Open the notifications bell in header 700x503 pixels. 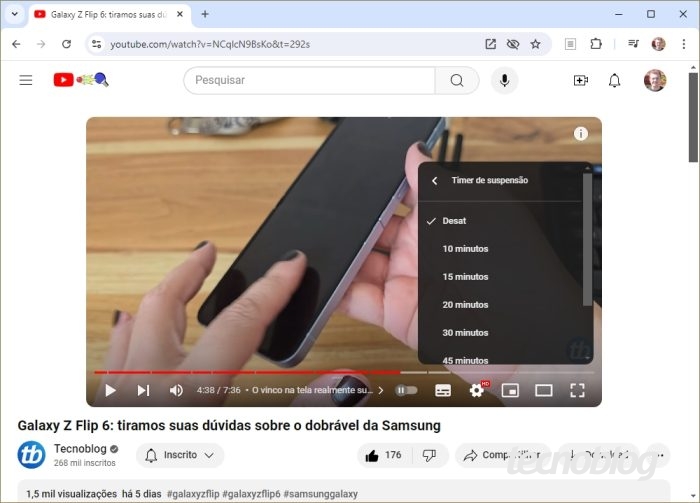(614, 80)
